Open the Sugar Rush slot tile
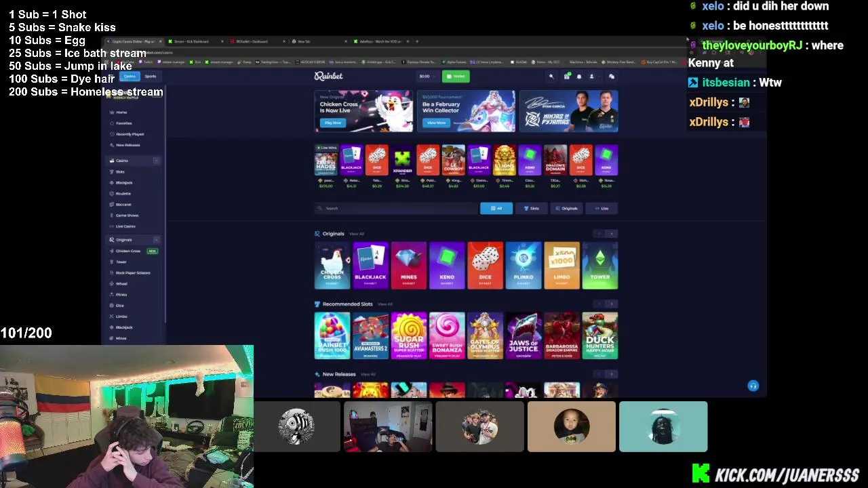This screenshot has height=488, width=868. pyautogui.click(x=408, y=335)
